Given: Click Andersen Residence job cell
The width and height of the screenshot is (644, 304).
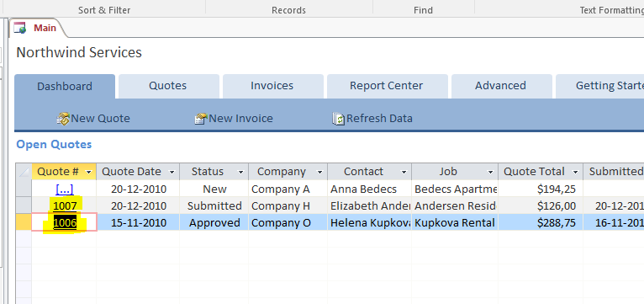Looking at the screenshot, I should point(455,205).
